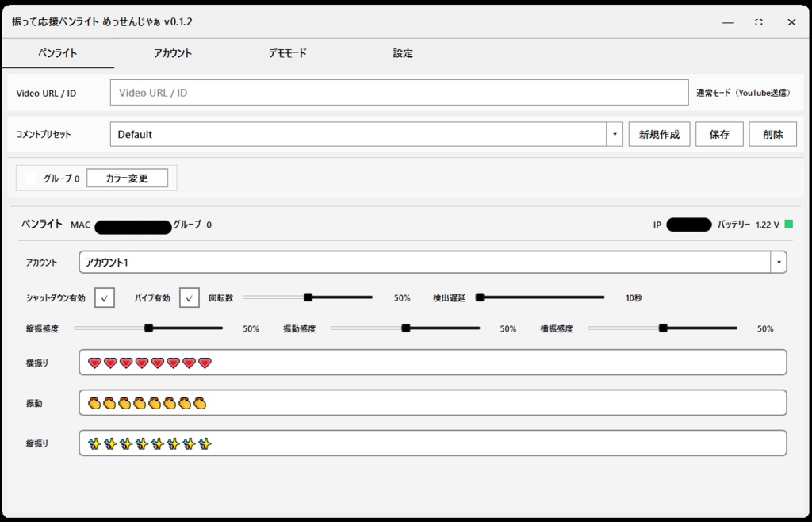This screenshot has width=812, height=522.
Task: Click the 通常モード（YouTube送信） label
Action: 743,94
